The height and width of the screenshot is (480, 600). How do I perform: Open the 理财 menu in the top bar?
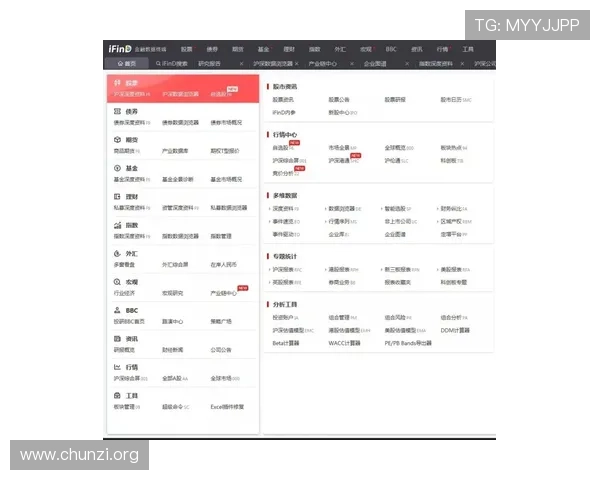(289, 48)
